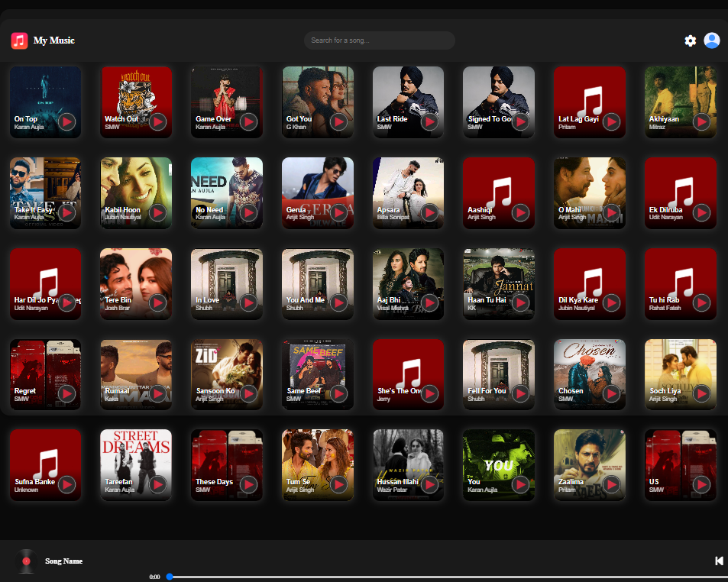Open the settings gear icon
This screenshot has width=728, height=582.
click(x=691, y=40)
